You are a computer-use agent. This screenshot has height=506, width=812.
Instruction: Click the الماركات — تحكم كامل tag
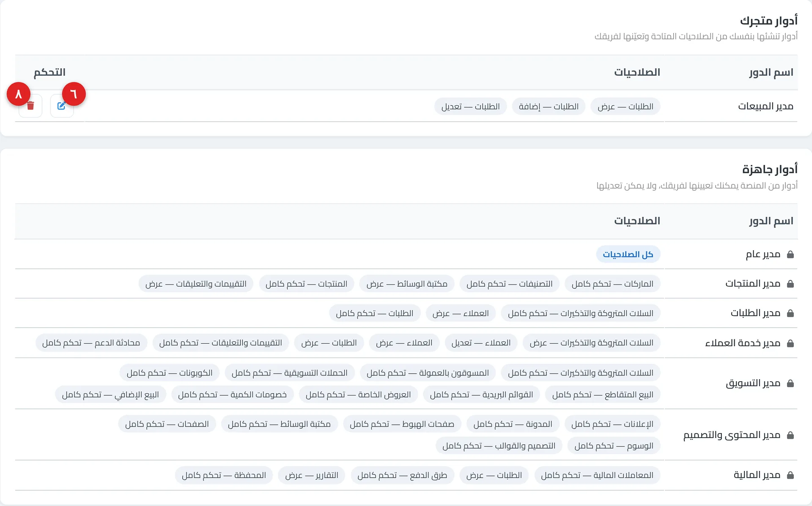(x=612, y=284)
